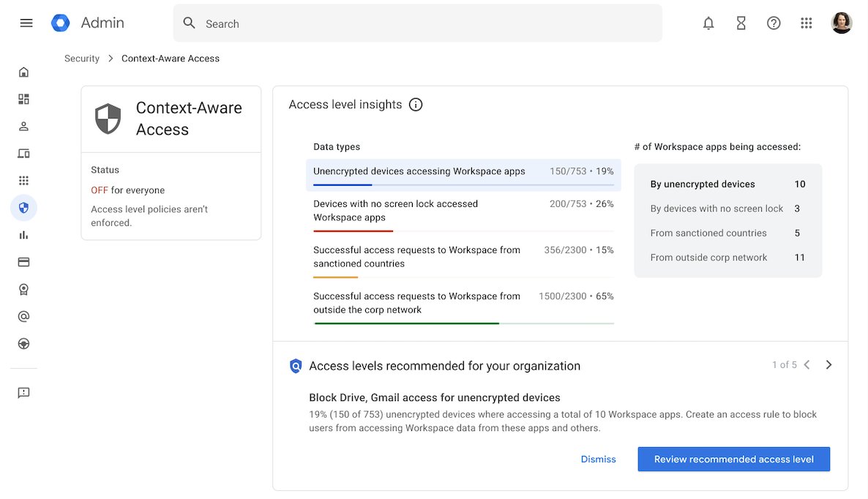Open the tasks hourglass icon
The image size is (868, 499).
click(741, 23)
